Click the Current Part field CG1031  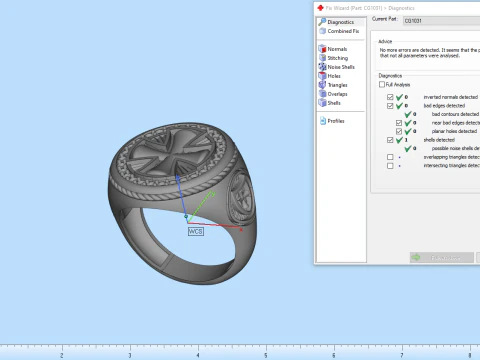pos(441,21)
